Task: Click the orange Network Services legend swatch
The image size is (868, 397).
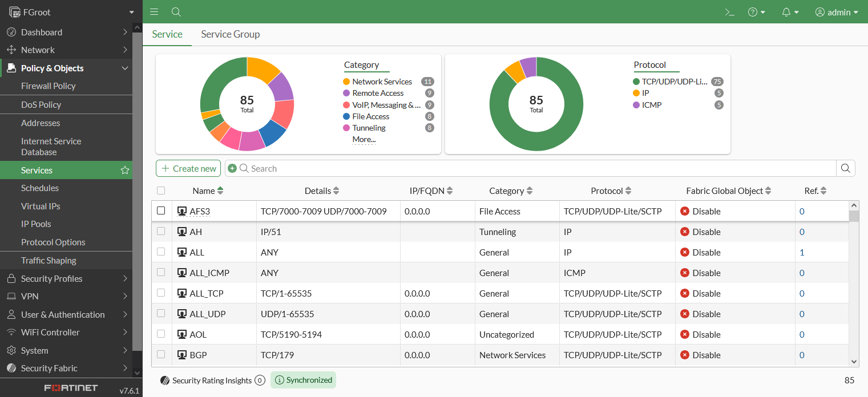Action: point(346,82)
